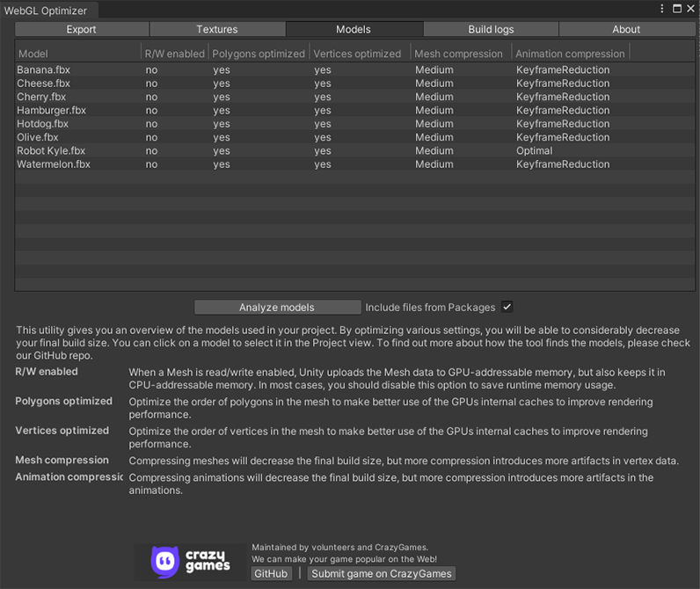Select the Cherry.fbx model row
The image size is (700, 589).
(x=355, y=97)
